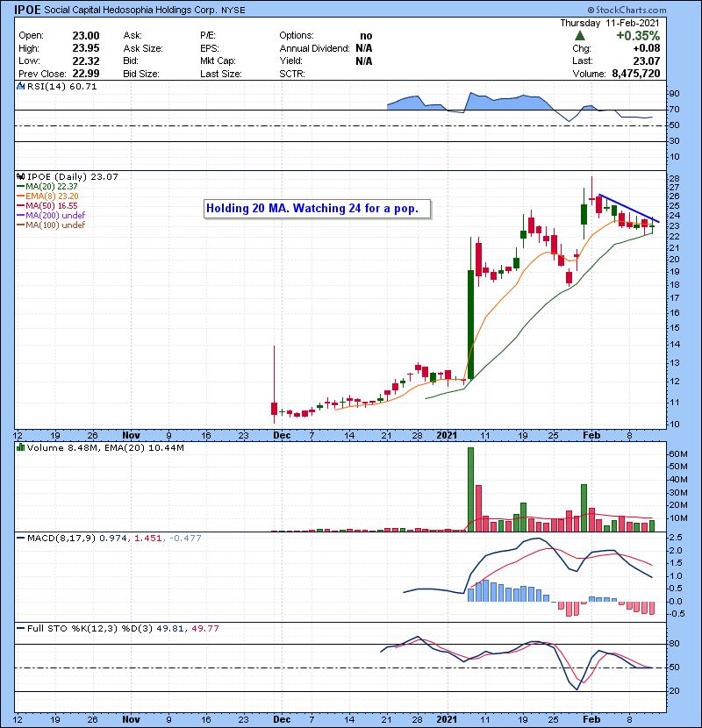The width and height of the screenshot is (702, 728).
Task: Click the Annual Dividend label
Action: (x=314, y=48)
